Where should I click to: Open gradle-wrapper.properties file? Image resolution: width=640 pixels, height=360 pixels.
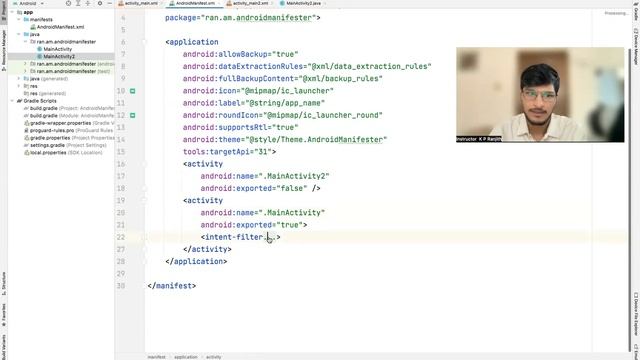coord(69,123)
